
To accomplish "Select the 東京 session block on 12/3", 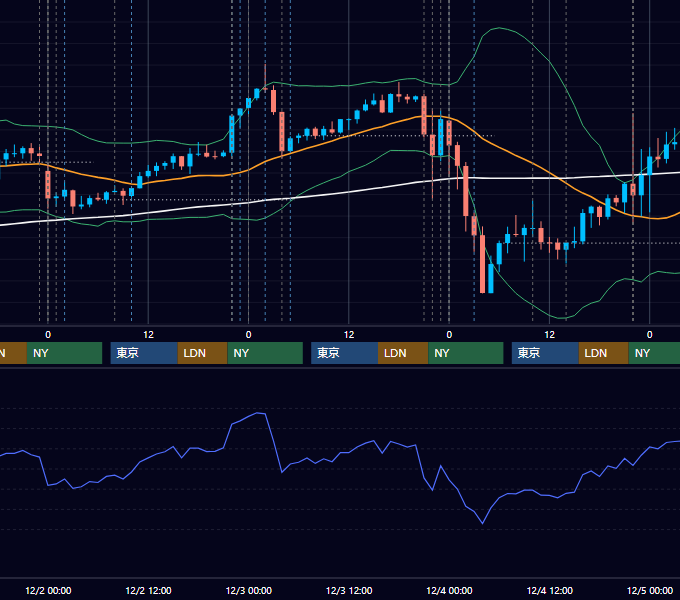I will tap(344, 353).
